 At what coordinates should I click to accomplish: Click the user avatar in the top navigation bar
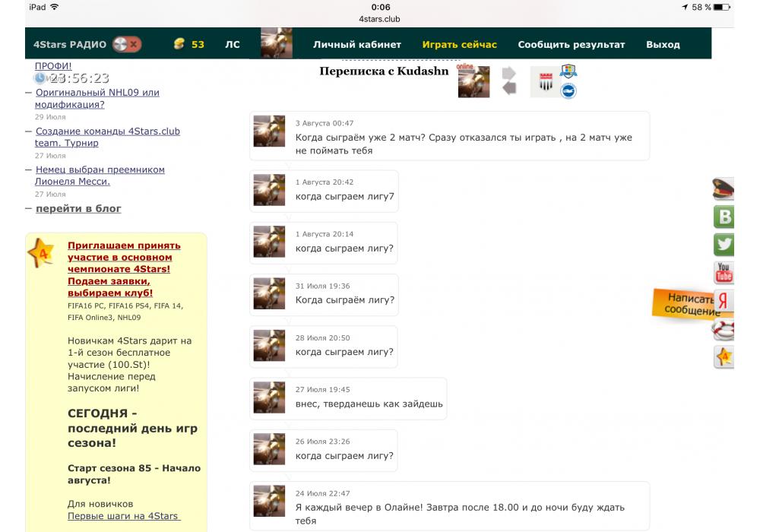click(277, 43)
